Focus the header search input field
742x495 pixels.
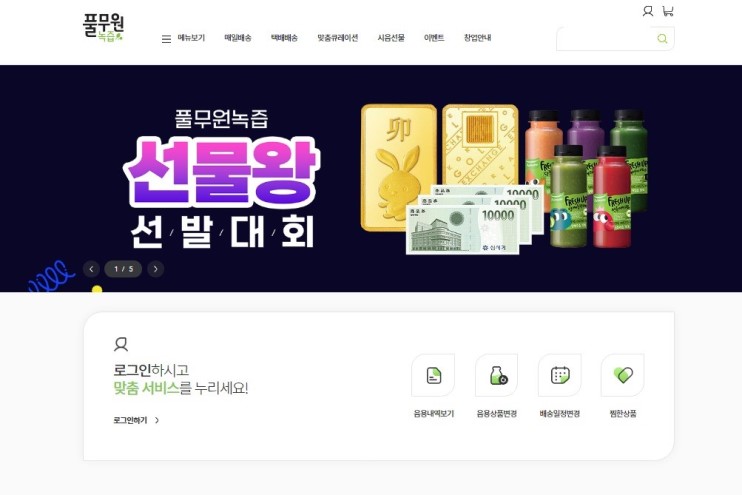coord(606,39)
